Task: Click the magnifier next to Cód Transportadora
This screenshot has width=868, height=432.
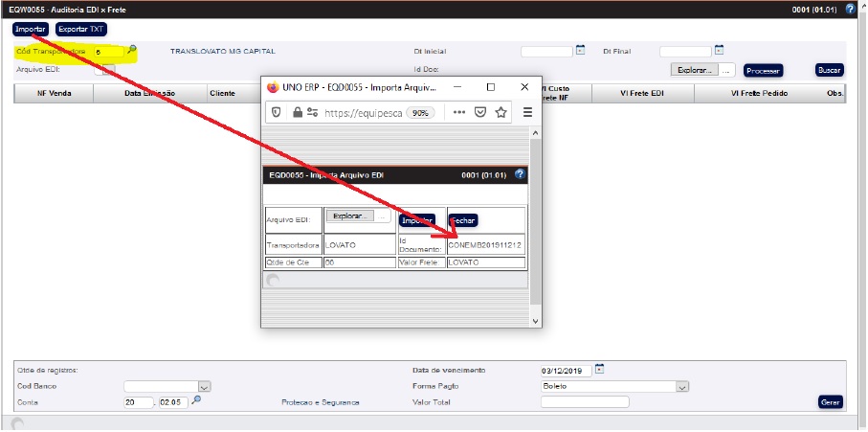Action: point(132,50)
